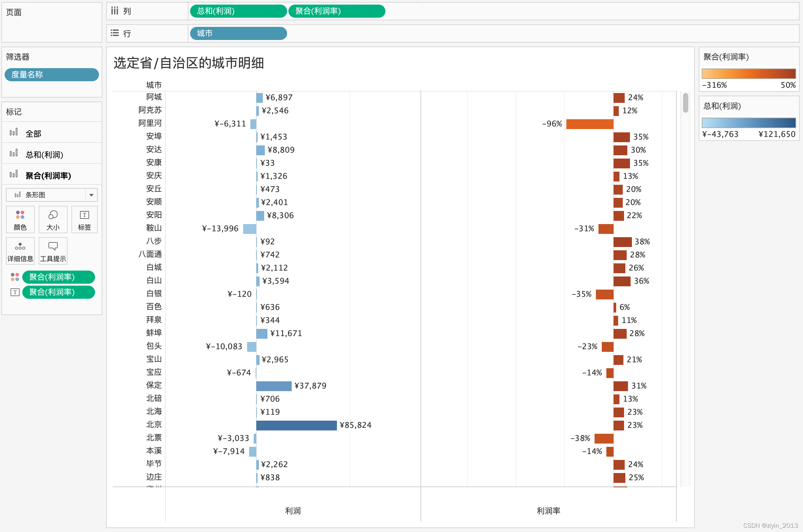Select the 聚合(利润率) marks section
The width and height of the screenshot is (803, 532).
coord(48,175)
